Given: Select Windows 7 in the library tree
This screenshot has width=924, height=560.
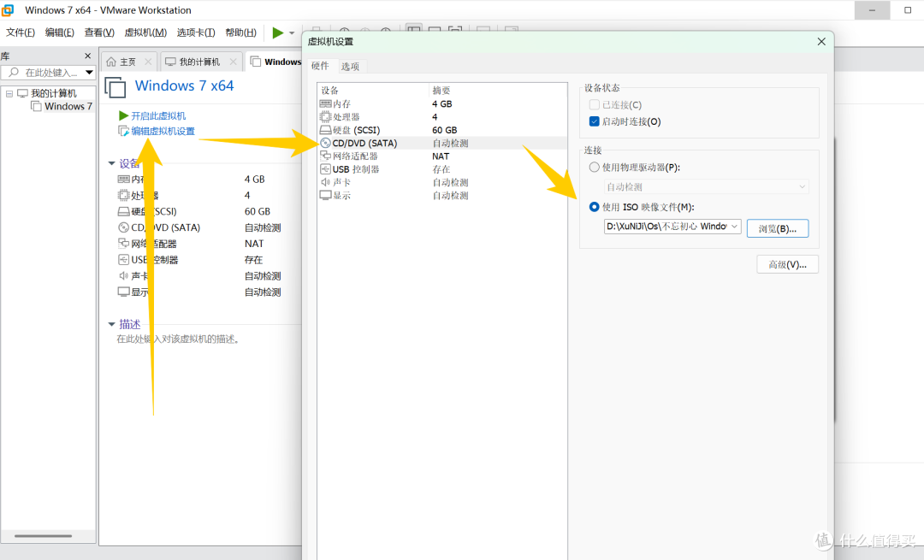Looking at the screenshot, I should coord(62,107).
